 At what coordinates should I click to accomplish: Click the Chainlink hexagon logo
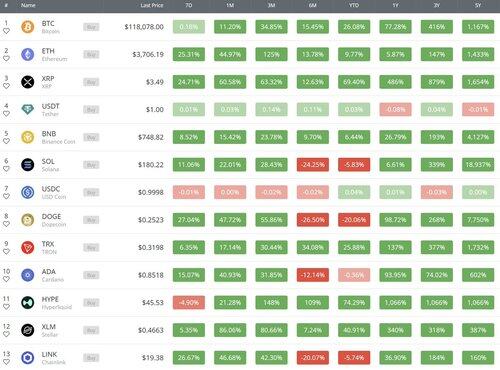[x=28, y=358]
